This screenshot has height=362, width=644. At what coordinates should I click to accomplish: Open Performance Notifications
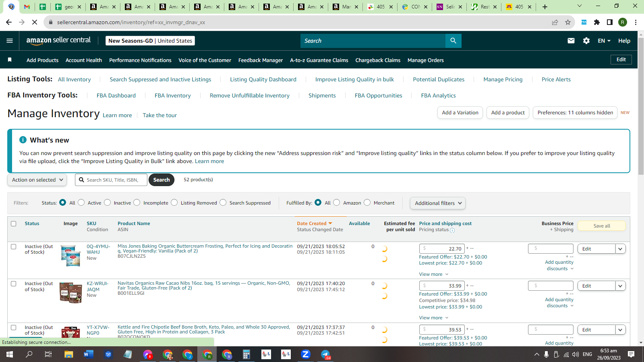click(140, 60)
